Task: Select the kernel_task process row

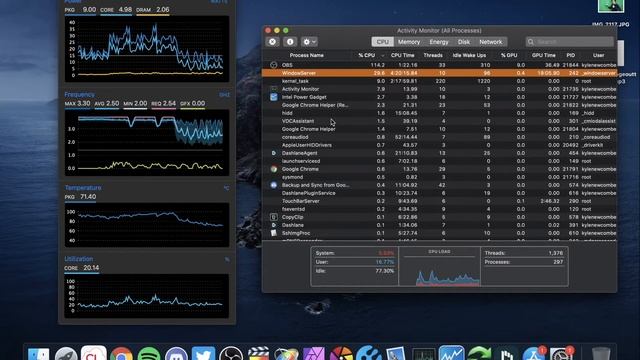Action: tap(439, 81)
